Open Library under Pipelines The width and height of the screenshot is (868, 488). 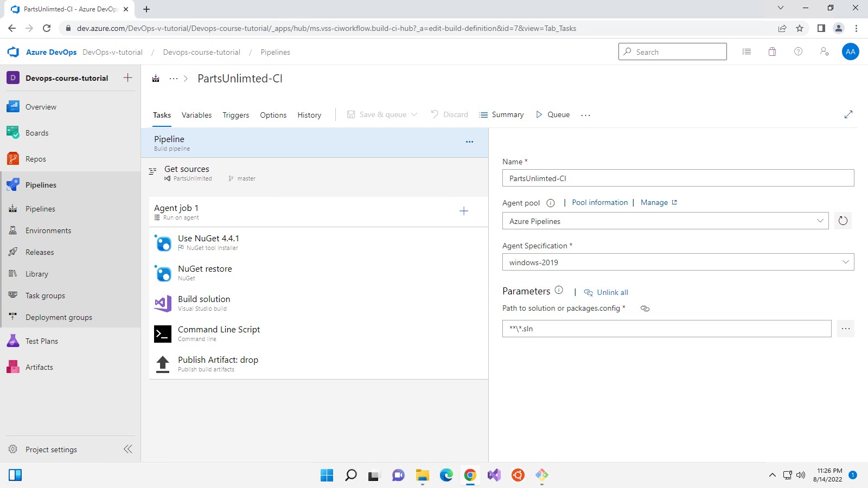71,274
